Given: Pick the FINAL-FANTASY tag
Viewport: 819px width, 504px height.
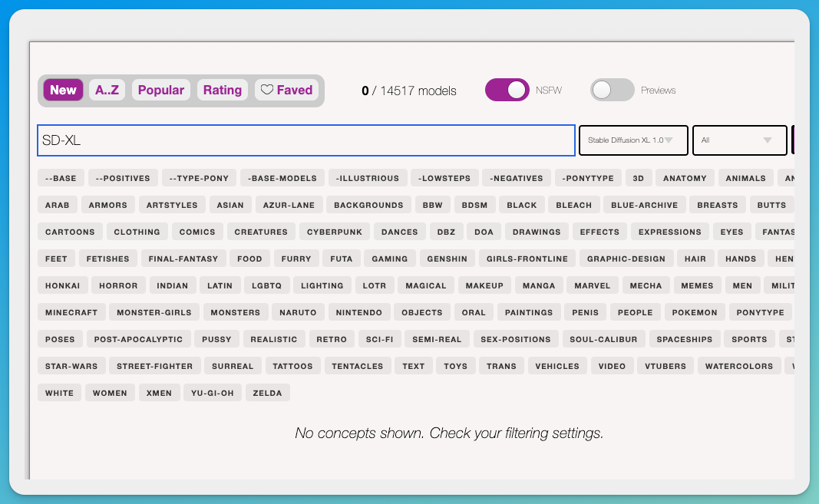Looking at the screenshot, I should (183, 259).
